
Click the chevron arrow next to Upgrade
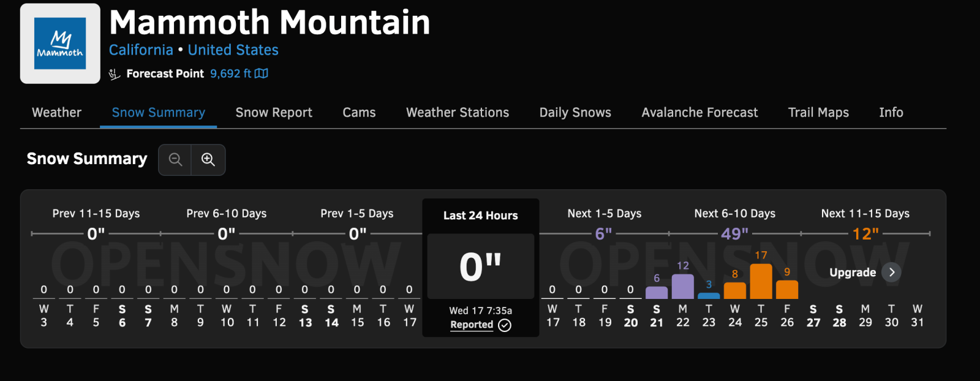[x=892, y=272]
